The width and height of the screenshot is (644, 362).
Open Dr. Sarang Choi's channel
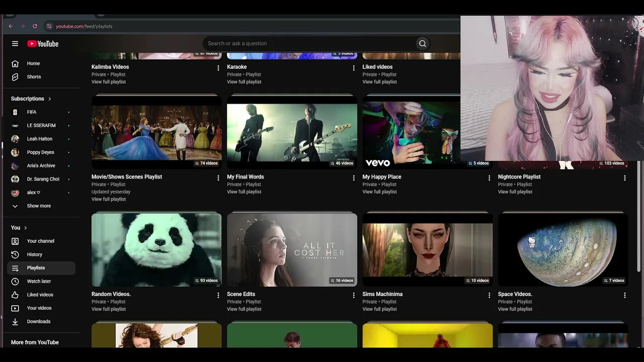point(41,179)
